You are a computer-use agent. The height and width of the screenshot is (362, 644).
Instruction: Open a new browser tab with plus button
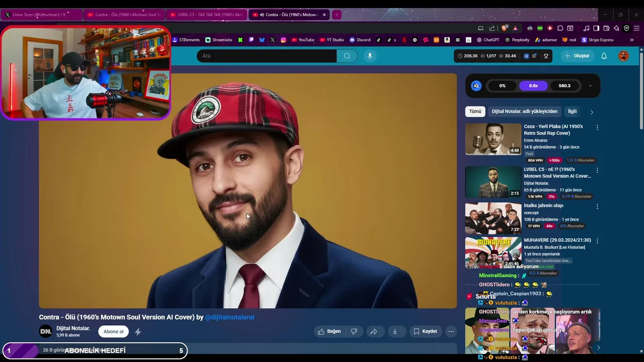pyautogui.click(x=337, y=15)
